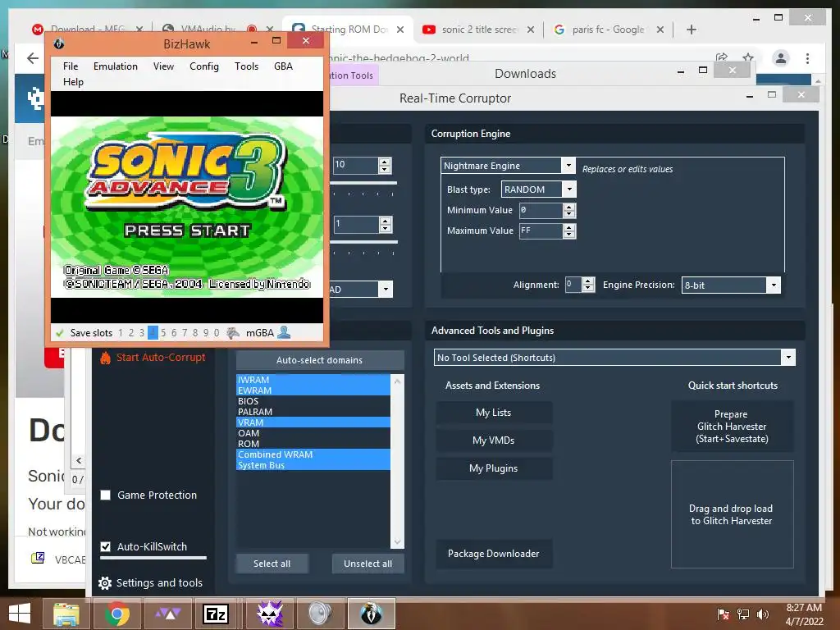
Task: Open File Explorer from the taskbar
Action: (x=66, y=614)
